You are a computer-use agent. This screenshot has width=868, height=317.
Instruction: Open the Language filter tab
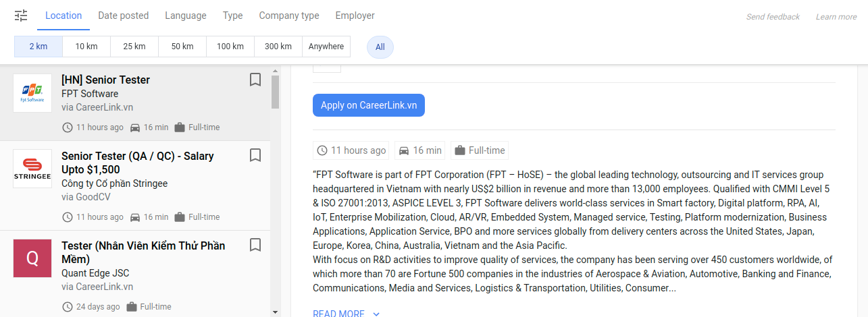(186, 16)
